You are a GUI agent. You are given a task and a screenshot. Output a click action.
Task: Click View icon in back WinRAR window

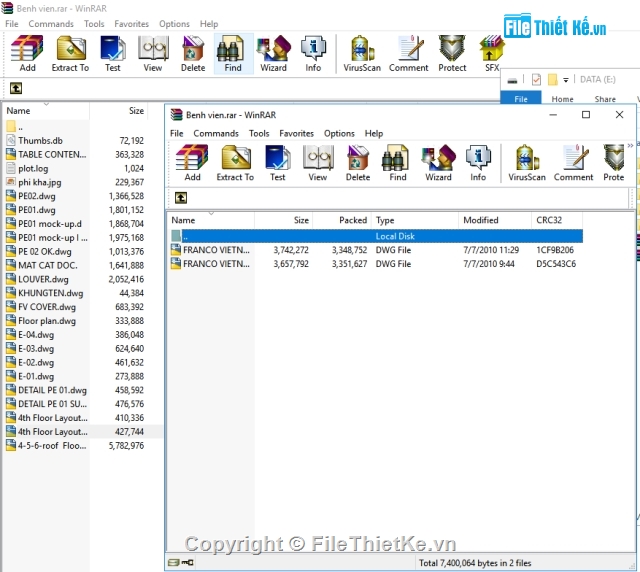coord(153,53)
